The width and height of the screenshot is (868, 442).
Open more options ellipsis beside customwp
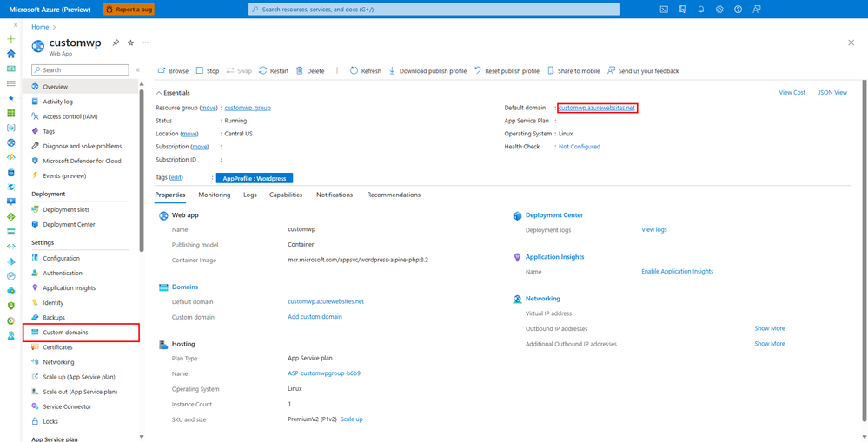pyautogui.click(x=146, y=43)
